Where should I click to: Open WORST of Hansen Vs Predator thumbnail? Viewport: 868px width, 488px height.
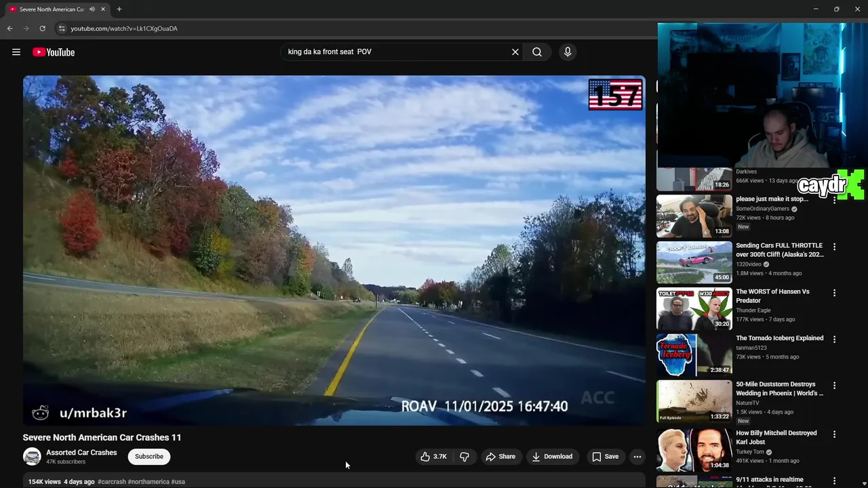click(x=694, y=308)
